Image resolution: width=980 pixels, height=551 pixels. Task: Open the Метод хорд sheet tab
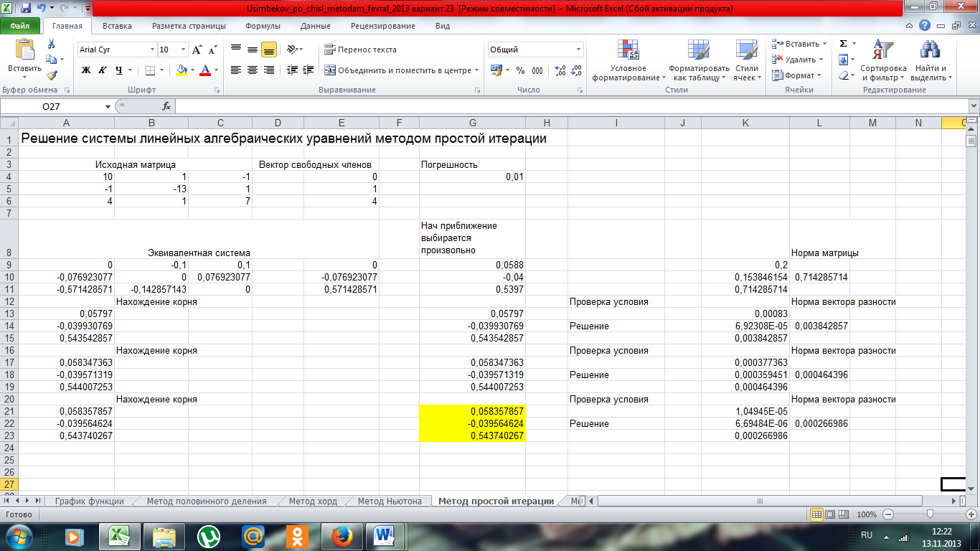[x=313, y=501]
